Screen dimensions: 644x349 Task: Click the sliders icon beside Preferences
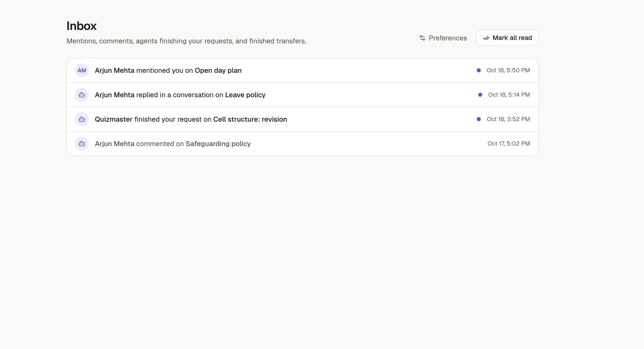coord(422,38)
